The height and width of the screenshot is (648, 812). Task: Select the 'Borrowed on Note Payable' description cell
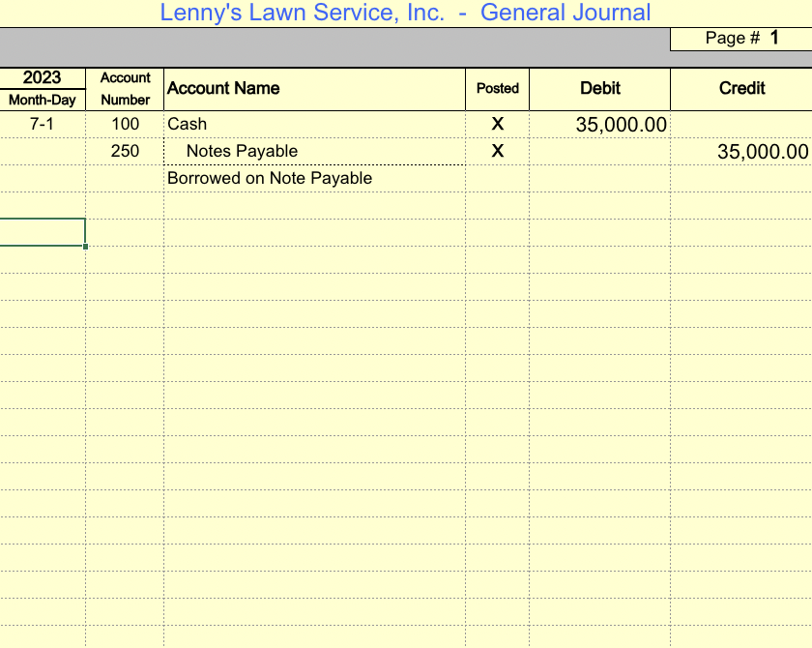tap(314, 178)
